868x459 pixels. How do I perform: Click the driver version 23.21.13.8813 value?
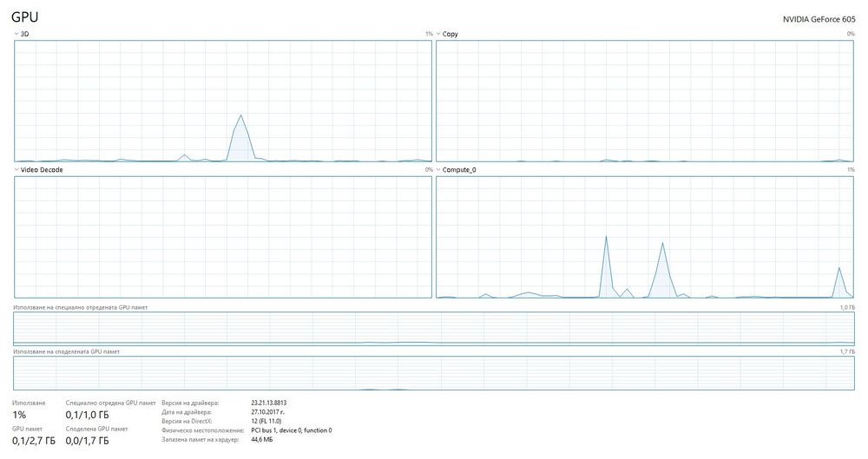(269, 403)
